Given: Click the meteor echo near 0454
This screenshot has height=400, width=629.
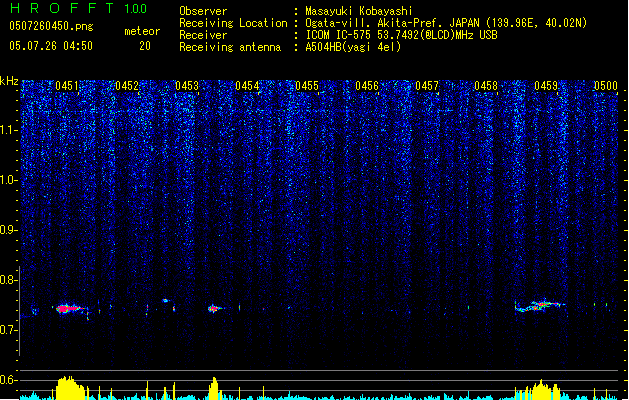Looking at the screenshot, I should (215, 309).
